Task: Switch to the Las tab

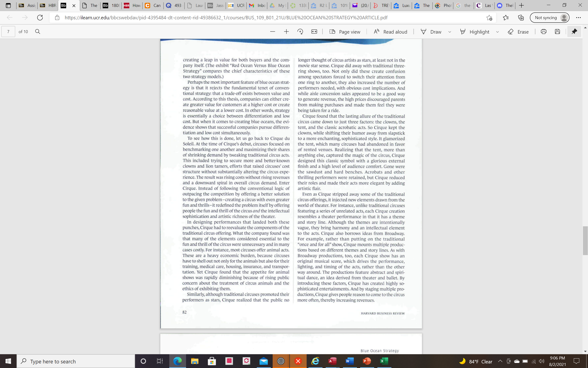Action: 484,5
